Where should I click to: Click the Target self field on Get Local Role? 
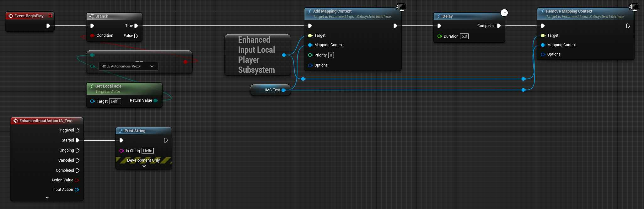pyautogui.click(x=115, y=101)
